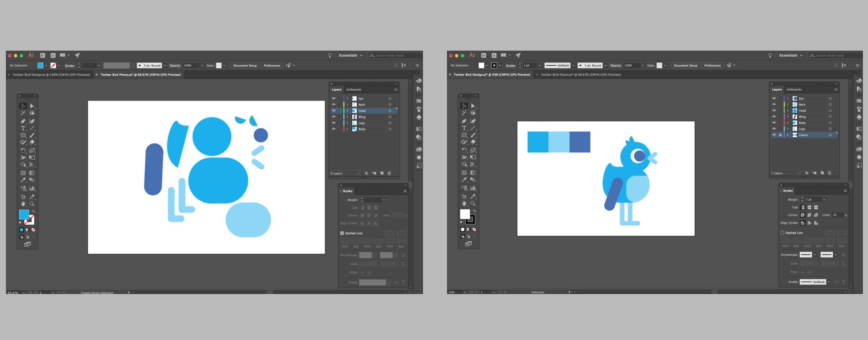This screenshot has width=868, height=340.
Task: Select the Direct Selection tool in right window
Action: [x=473, y=106]
